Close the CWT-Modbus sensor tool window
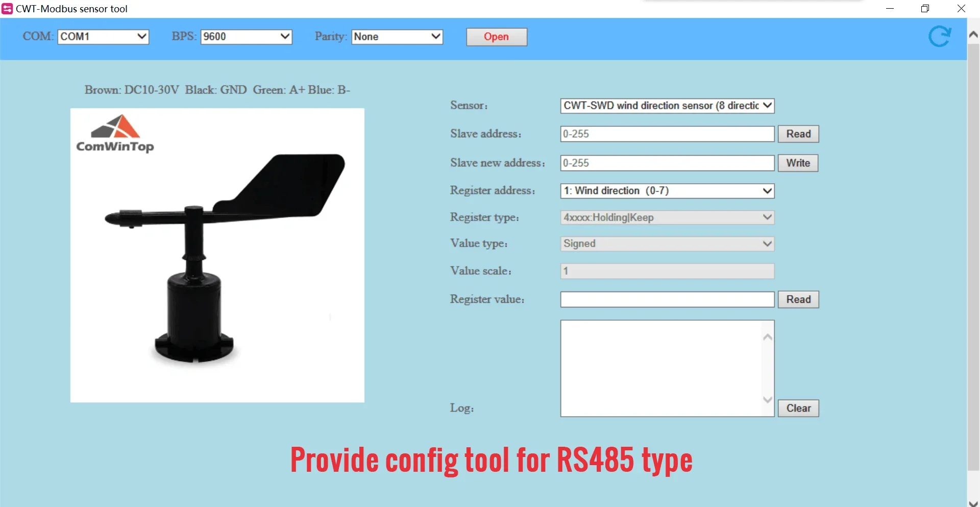Screen dimensions: 980x507 (x=961, y=9)
